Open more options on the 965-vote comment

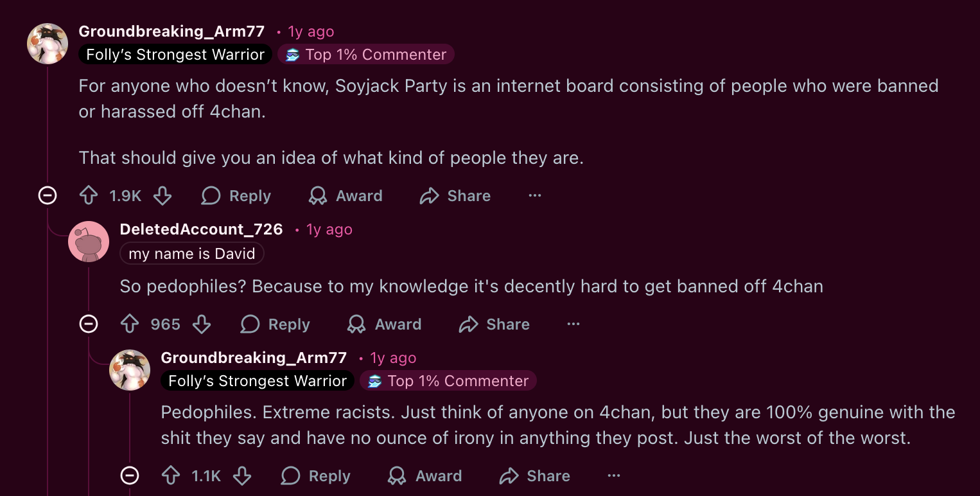573,324
